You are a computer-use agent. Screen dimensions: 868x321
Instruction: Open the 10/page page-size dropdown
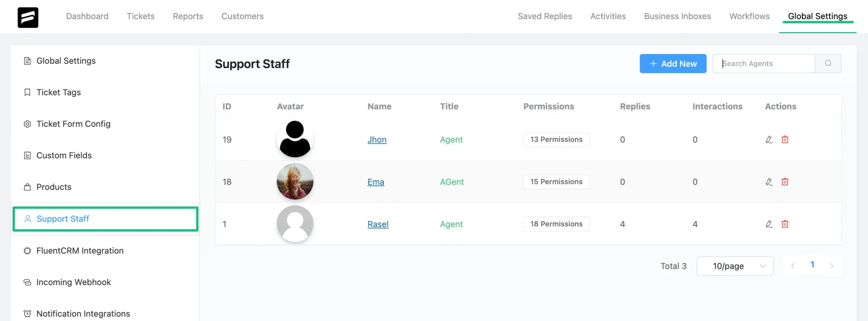(735, 266)
